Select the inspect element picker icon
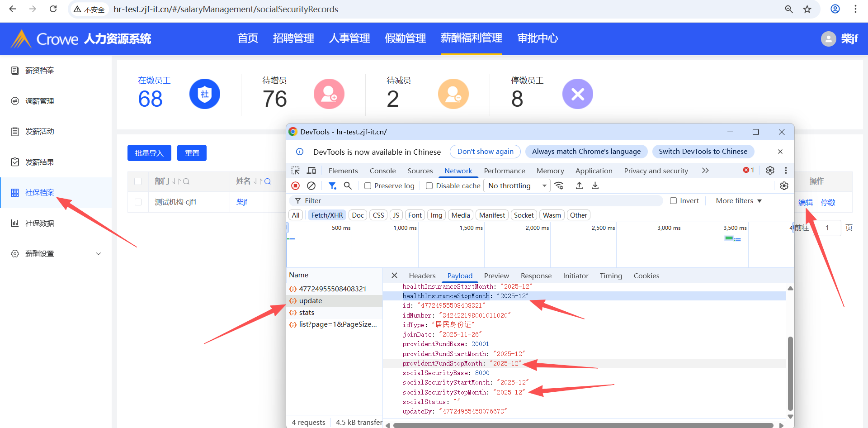The height and width of the screenshot is (428, 868). pos(296,171)
